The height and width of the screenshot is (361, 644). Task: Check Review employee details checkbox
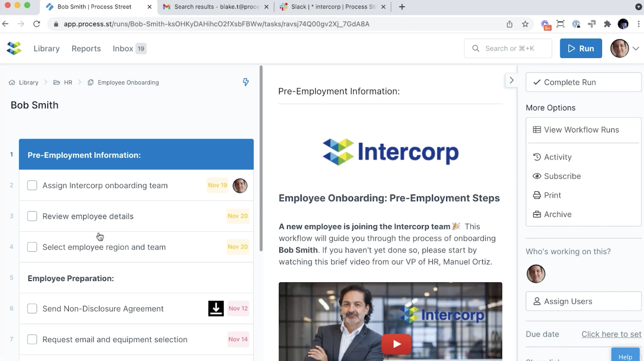32,216
